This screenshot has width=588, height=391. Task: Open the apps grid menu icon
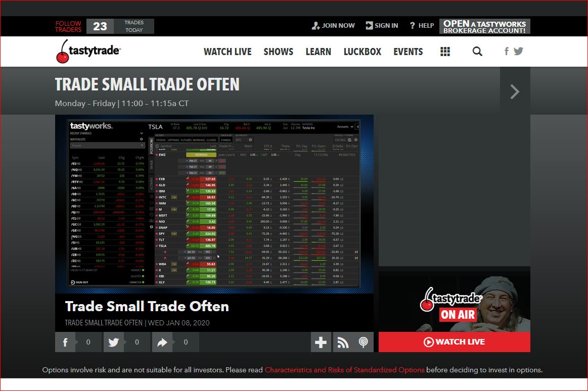point(445,52)
